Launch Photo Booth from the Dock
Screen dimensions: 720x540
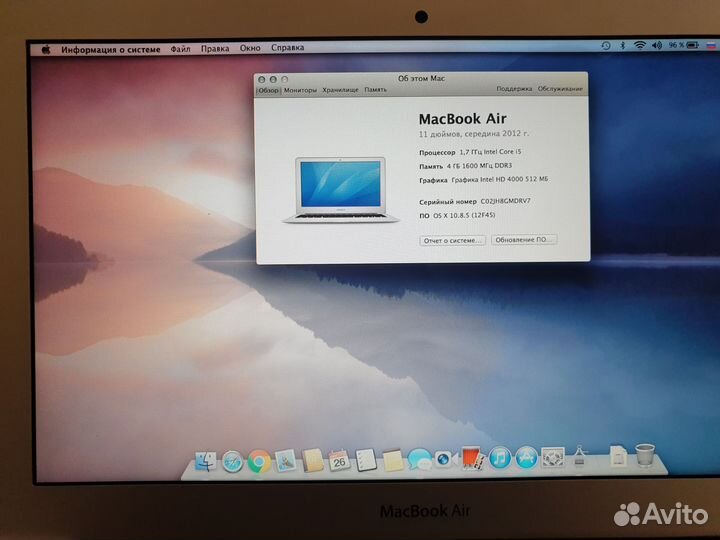[x=472, y=458]
